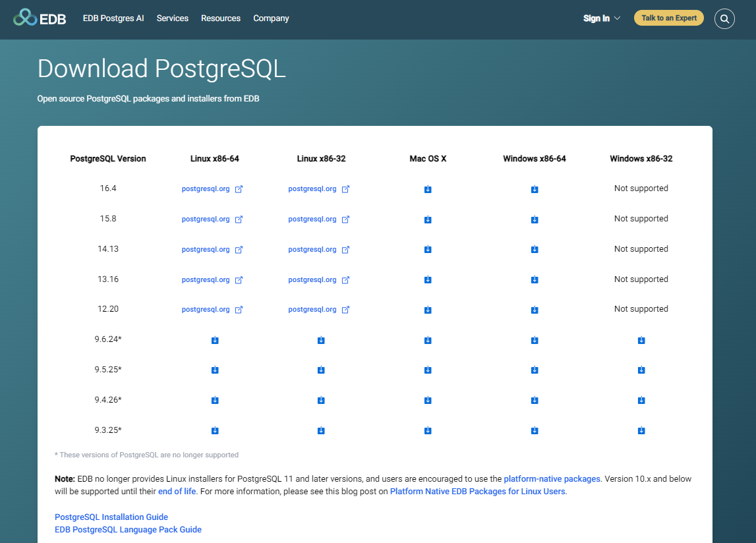The height and width of the screenshot is (543, 756).
Task: Open the Services menu
Action: [x=172, y=18]
